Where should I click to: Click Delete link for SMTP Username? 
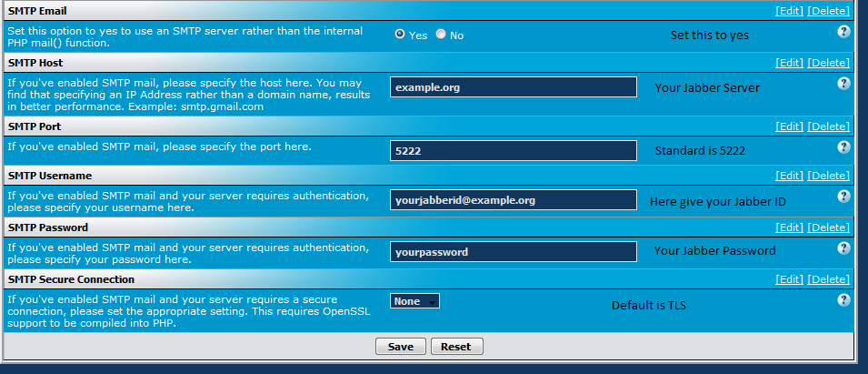pos(828,175)
